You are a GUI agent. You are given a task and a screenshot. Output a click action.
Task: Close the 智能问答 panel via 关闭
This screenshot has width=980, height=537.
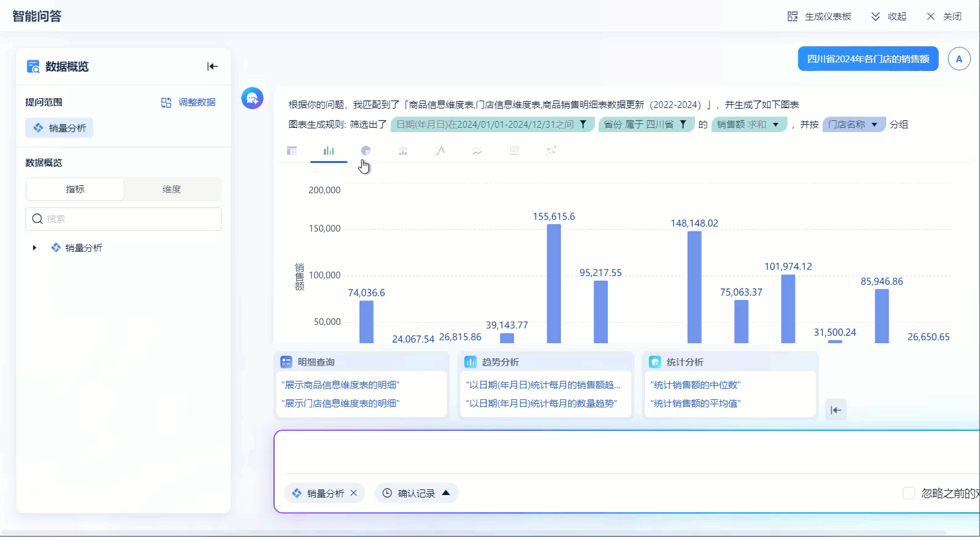[x=944, y=17]
